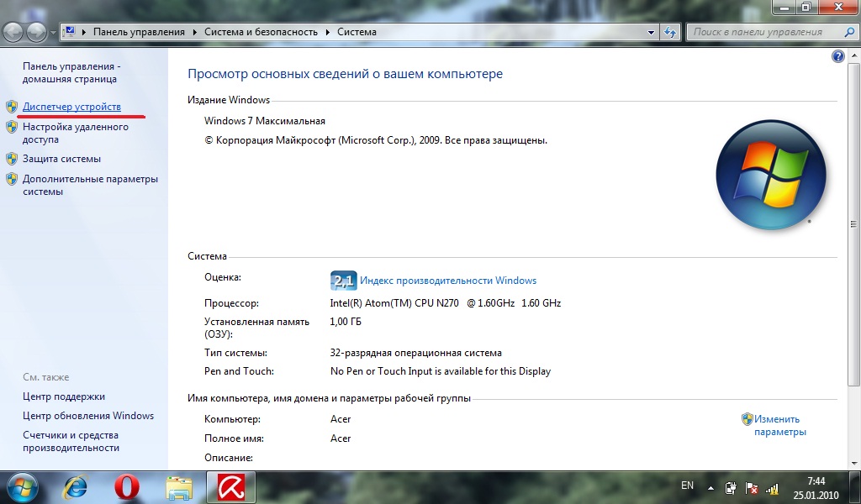Image resolution: width=861 pixels, height=504 pixels.
Task: Open recent pages dropdown beside navigation arrows
Action: coord(53,33)
